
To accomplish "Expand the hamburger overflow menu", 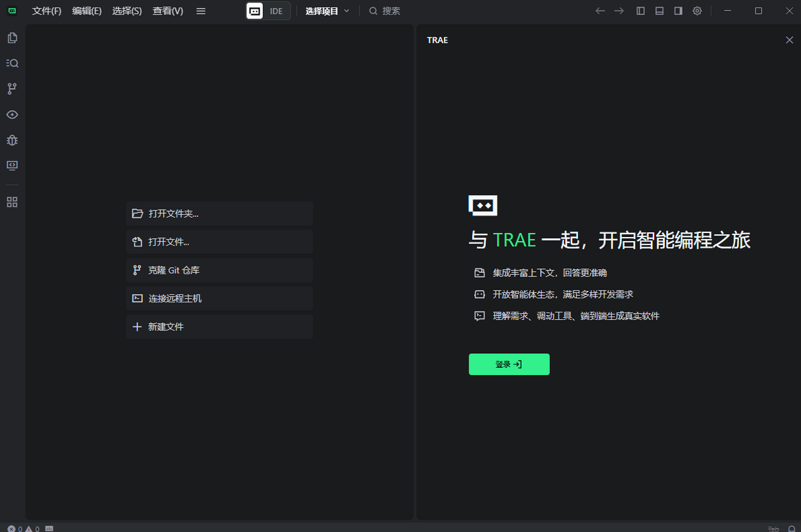I will point(201,11).
